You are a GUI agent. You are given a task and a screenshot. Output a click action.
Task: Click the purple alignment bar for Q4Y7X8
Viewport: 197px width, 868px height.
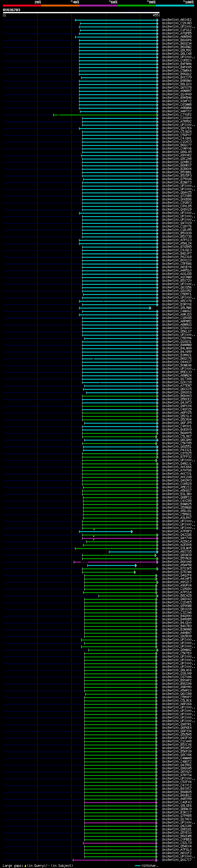[120, 538]
